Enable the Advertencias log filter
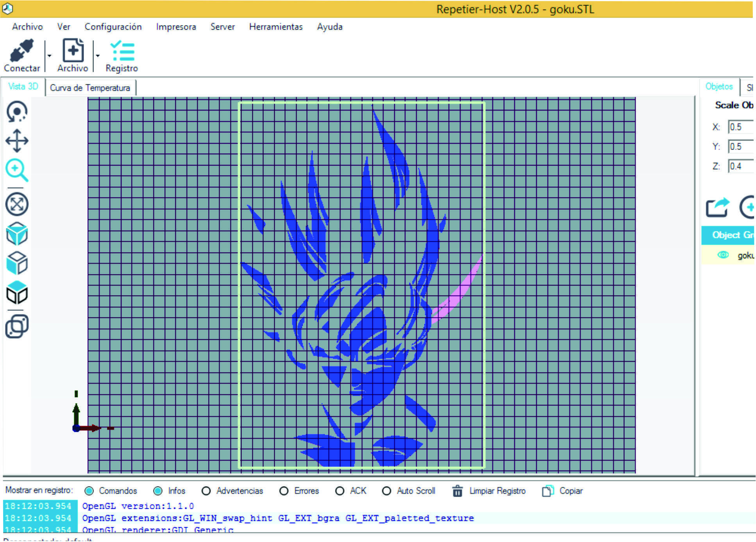Screen dimensions: 756x542 point(206,491)
